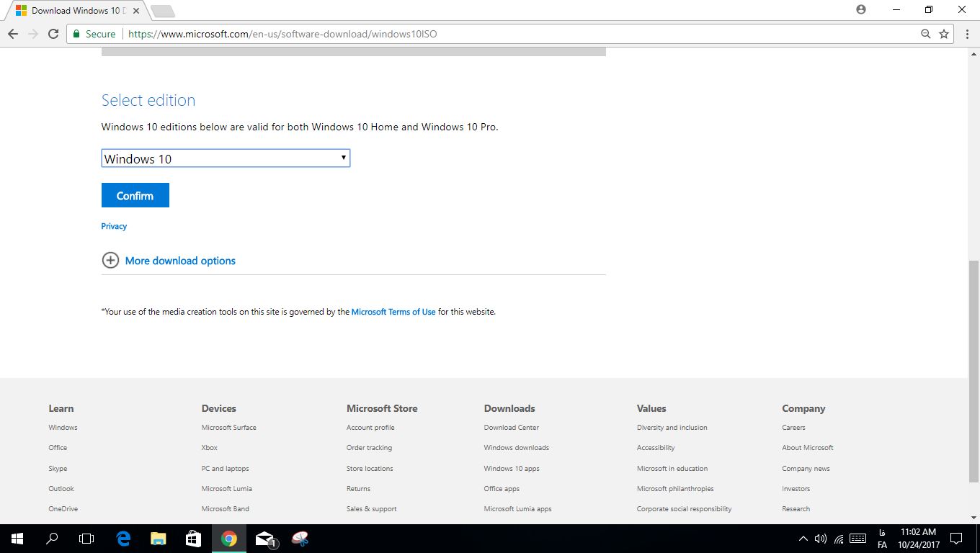Open a new tab button
The height and width of the screenshot is (553, 980).
click(x=163, y=11)
